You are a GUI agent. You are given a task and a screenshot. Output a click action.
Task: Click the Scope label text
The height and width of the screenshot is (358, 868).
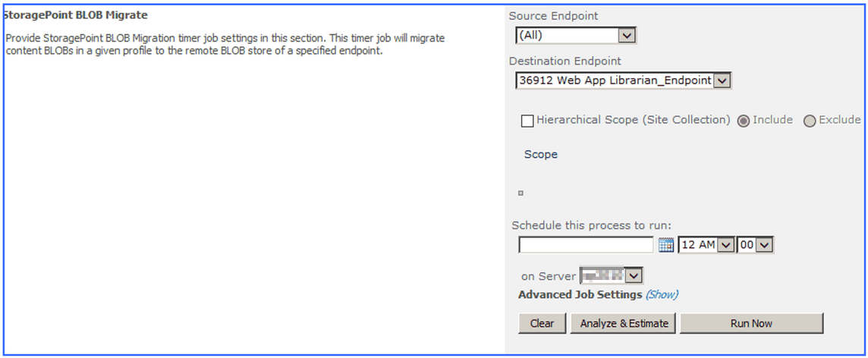pyautogui.click(x=540, y=155)
